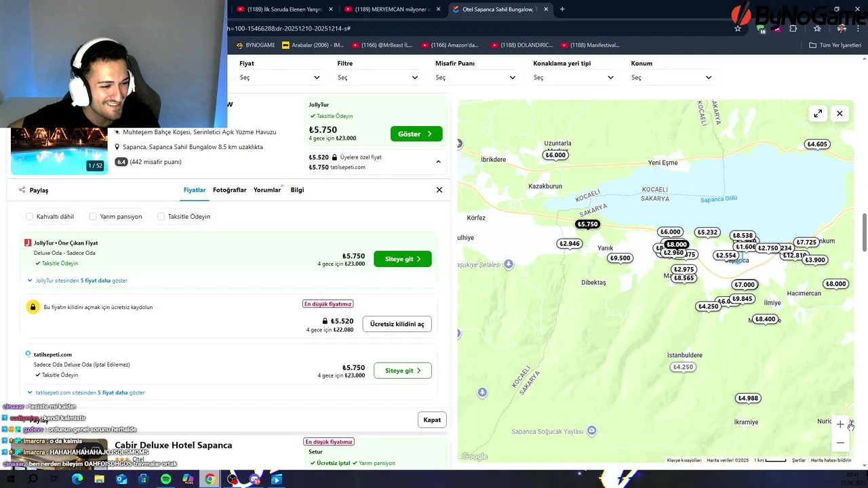Open the hotel pool photo thumbnail
868x488 pixels.
point(59,152)
